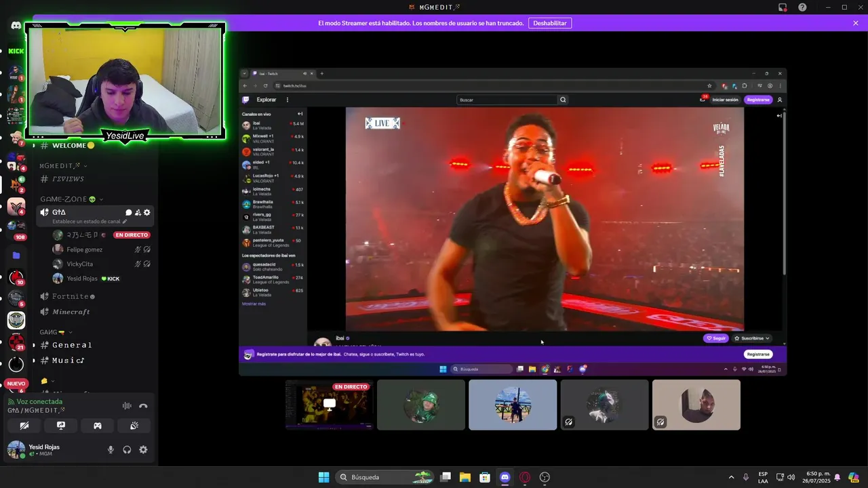Deafen audio with headphones icon
The height and width of the screenshot is (488, 868).
point(127,449)
